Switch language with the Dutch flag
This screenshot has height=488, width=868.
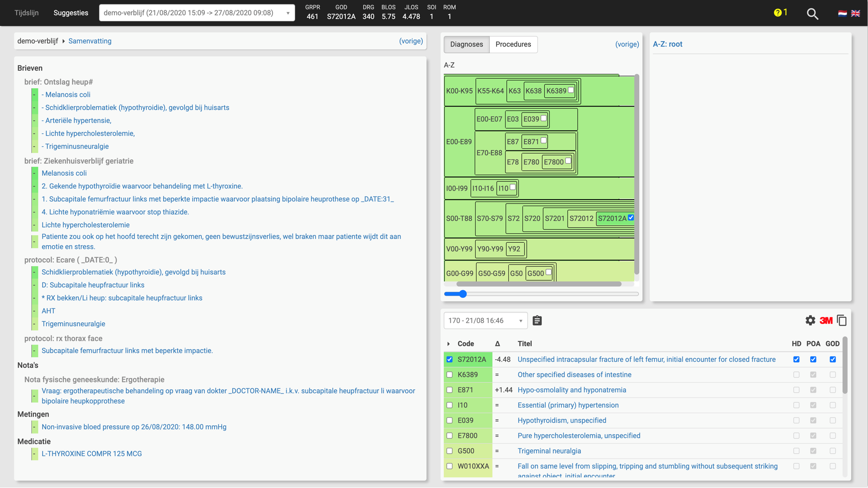tap(842, 13)
